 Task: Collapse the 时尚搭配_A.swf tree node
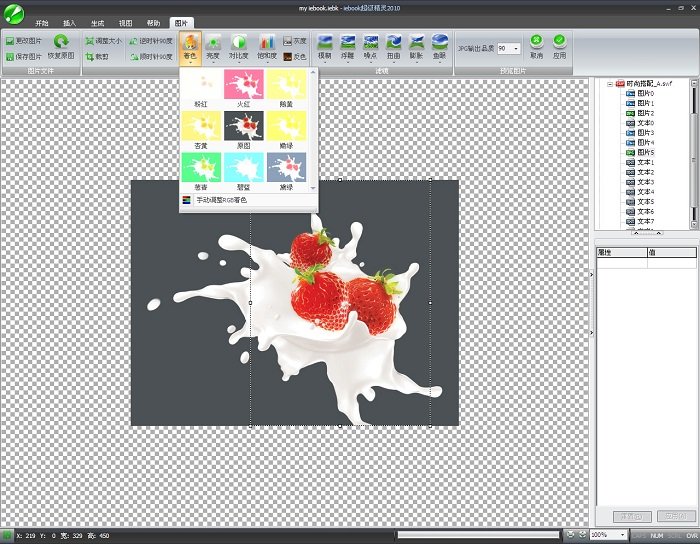click(610, 84)
